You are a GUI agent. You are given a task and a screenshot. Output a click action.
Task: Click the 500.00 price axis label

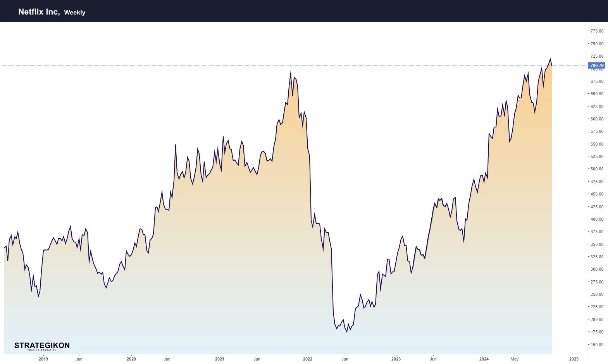[597, 169]
